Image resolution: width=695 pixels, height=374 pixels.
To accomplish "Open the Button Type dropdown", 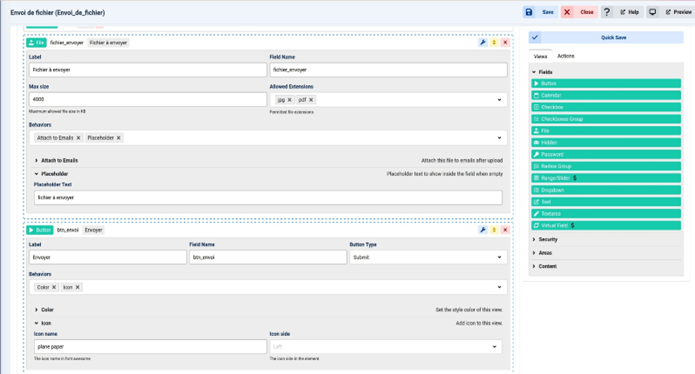I will [x=499, y=257].
